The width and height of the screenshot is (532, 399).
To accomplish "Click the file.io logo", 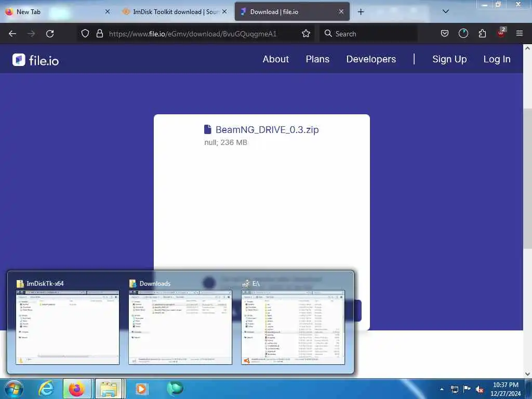I will [36, 60].
